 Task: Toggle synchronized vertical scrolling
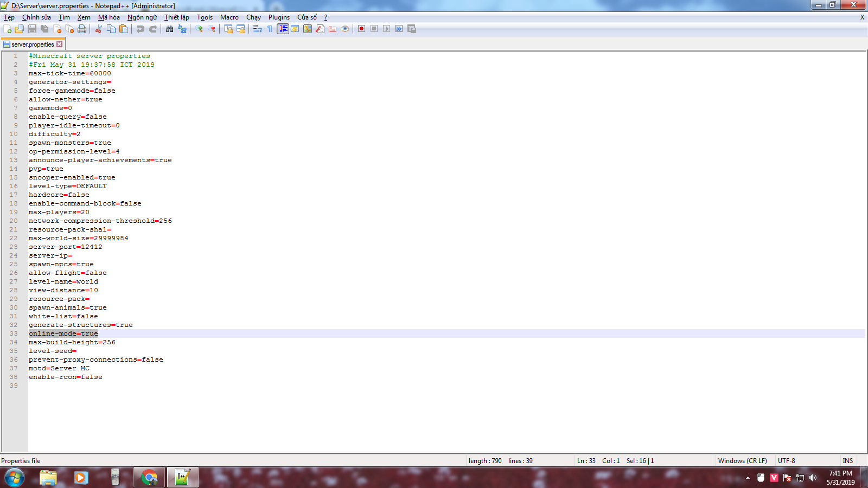click(x=228, y=29)
